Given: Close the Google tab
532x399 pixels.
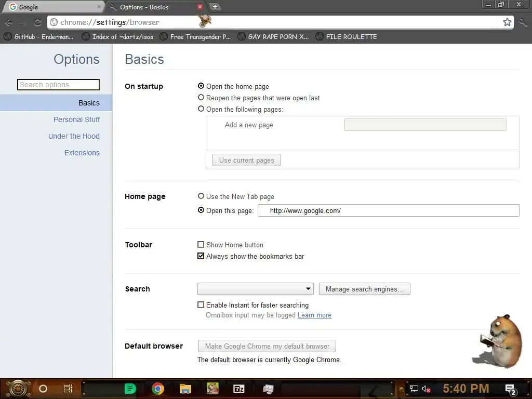Looking at the screenshot, I should point(99,7).
